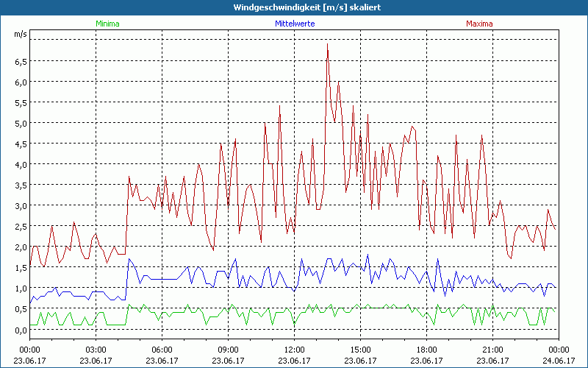The image size is (588, 368).
Task: Click the m/s unit label on the y-axis
Action: tap(20, 35)
